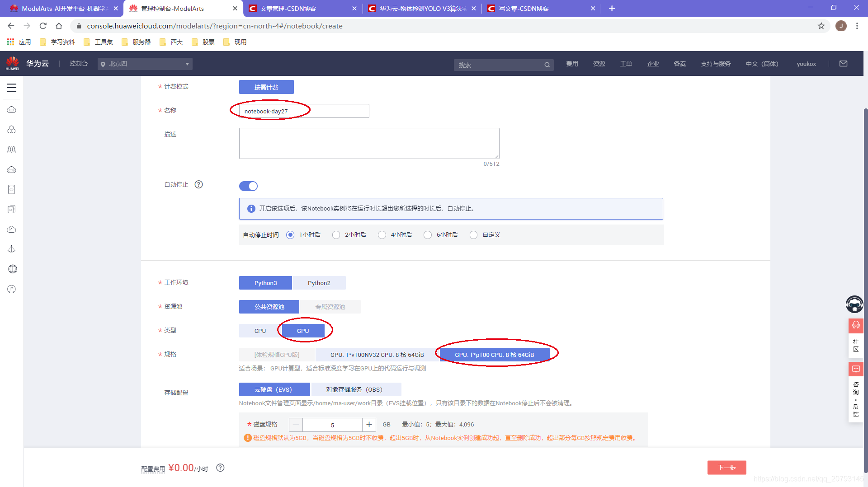Choose 对象存储服务 (OBS) storage
The image size is (868, 487).
[x=356, y=389]
